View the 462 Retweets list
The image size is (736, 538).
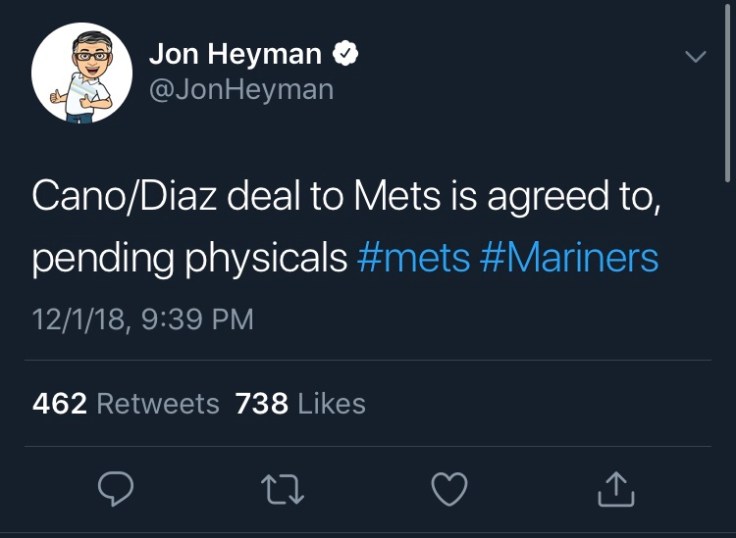tap(126, 404)
